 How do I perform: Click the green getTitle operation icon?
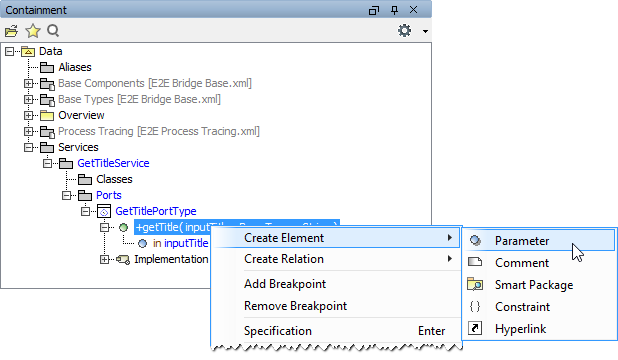click(124, 228)
